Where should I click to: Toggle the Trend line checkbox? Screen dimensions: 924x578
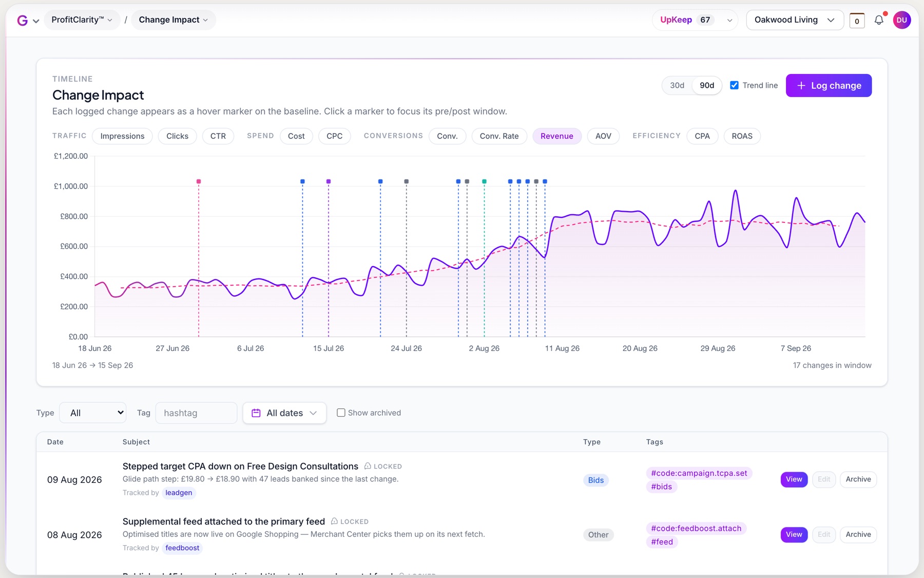tap(735, 85)
